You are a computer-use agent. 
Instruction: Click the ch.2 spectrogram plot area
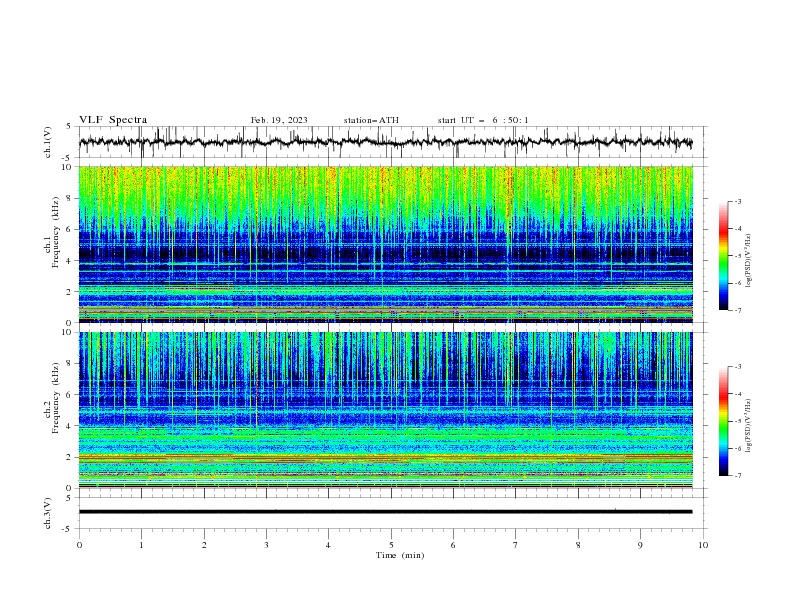[385, 410]
